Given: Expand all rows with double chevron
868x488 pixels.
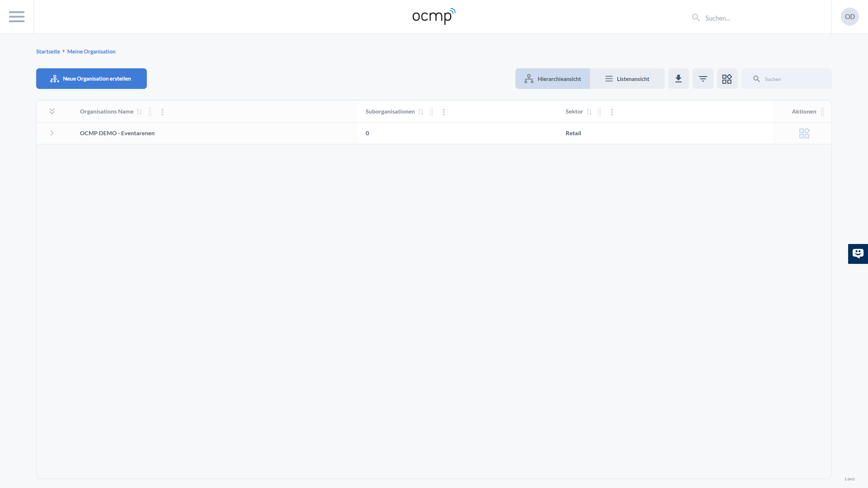Looking at the screenshot, I should (52, 111).
